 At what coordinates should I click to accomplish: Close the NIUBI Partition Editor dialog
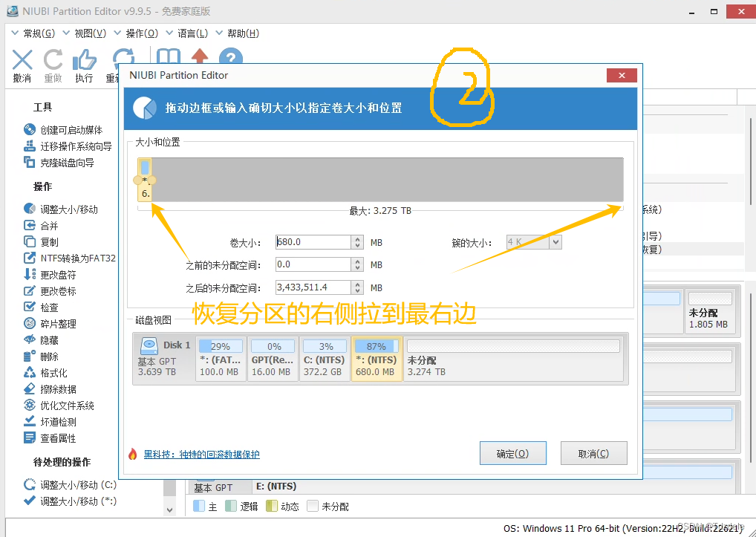(622, 75)
